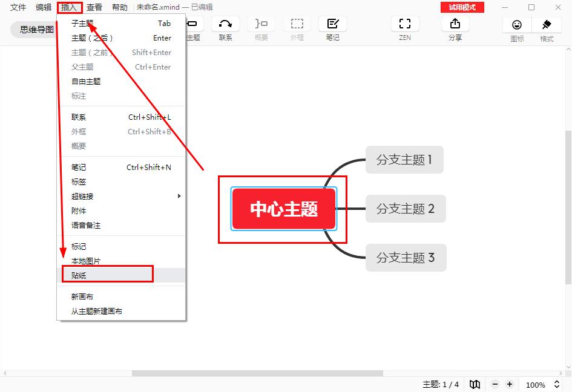This screenshot has height=392, width=572.
Task: Zoom in with the plus icon
Action: click(x=509, y=384)
